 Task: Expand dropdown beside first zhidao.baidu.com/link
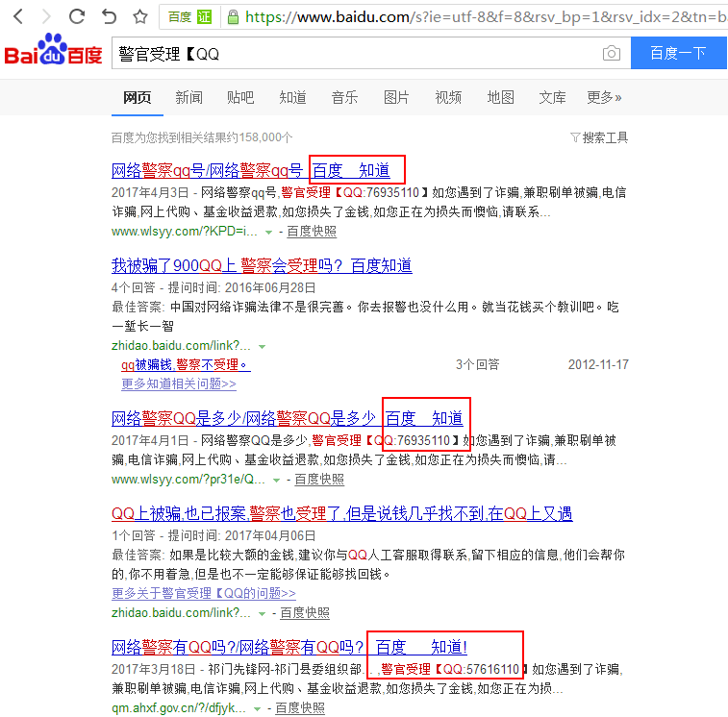262,347
